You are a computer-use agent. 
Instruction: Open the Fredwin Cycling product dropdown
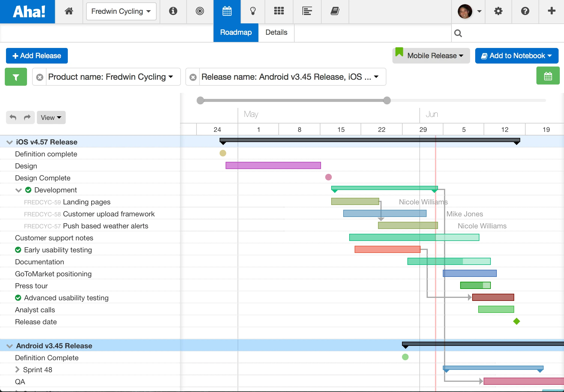tap(121, 11)
